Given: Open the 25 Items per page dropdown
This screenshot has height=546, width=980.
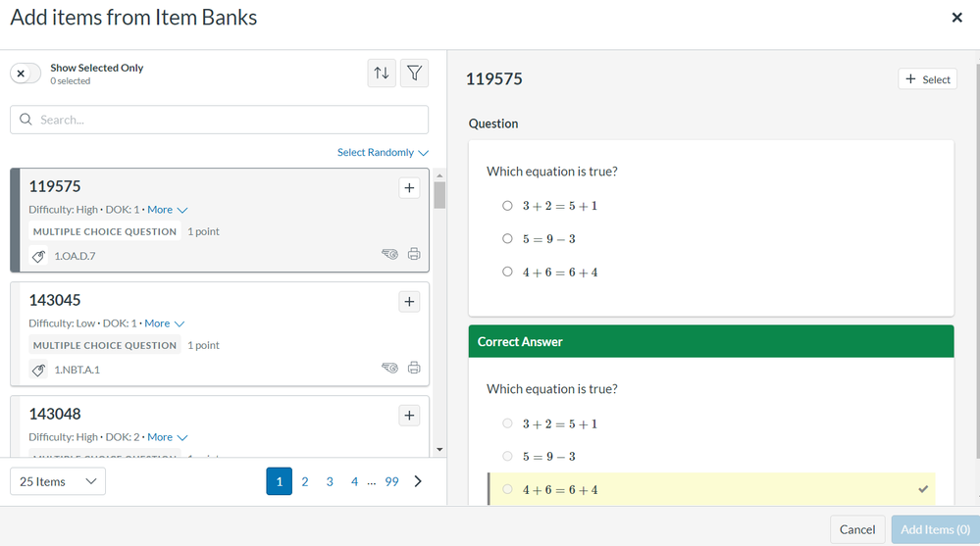Looking at the screenshot, I should coord(58,481).
